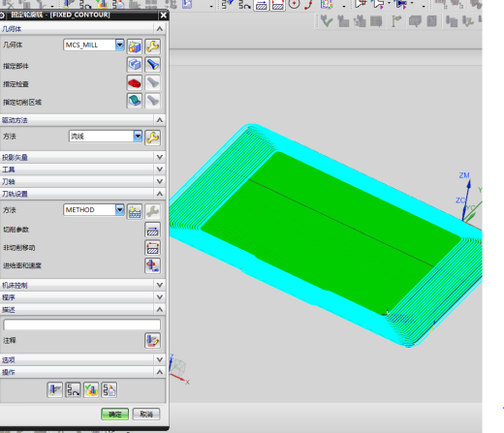This screenshot has height=433, width=504.
Task: Click the specify part (指定部件) icon
Action: [x=135, y=65]
